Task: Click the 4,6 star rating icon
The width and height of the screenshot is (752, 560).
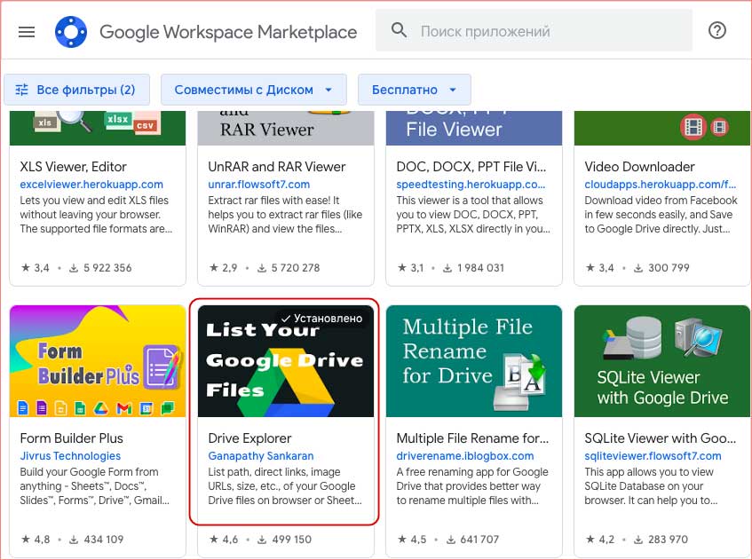Action: [x=214, y=539]
